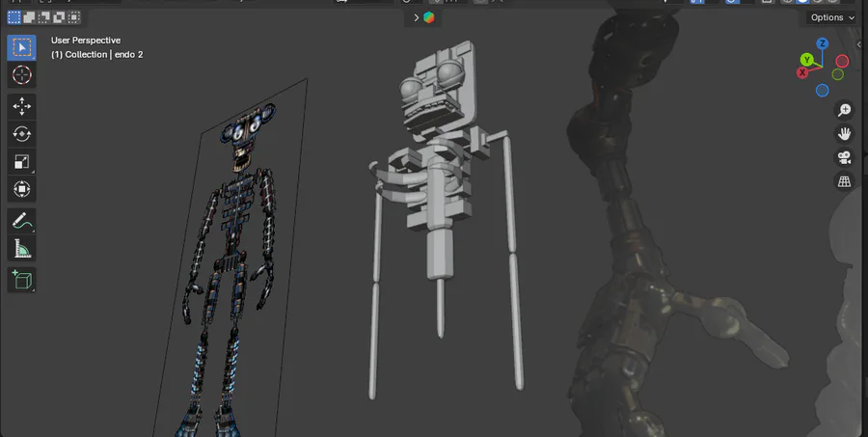The height and width of the screenshot is (437, 868).
Task: Choose the Measure ruler tool
Action: pyautogui.click(x=21, y=249)
